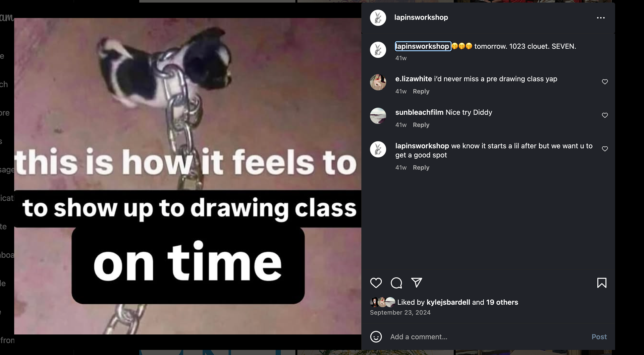Open comment bubble icon under post
Viewport: 644px width, 355px height.
pyautogui.click(x=396, y=283)
